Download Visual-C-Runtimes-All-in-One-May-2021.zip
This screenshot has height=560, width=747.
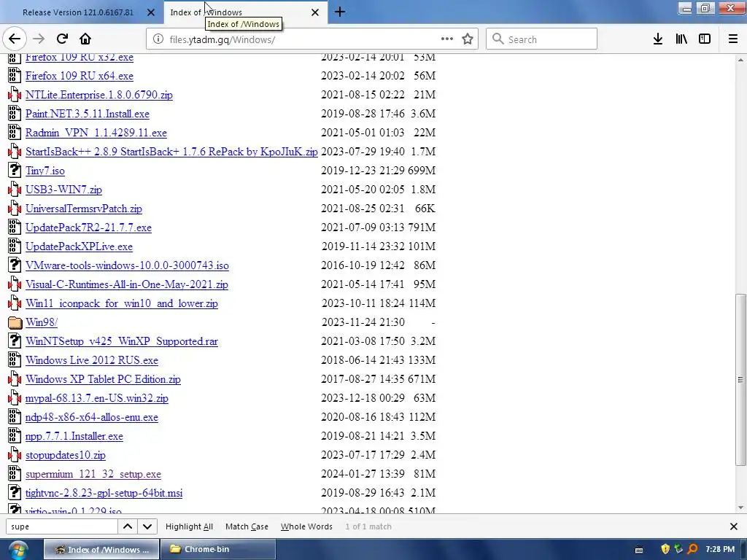(x=127, y=285)
